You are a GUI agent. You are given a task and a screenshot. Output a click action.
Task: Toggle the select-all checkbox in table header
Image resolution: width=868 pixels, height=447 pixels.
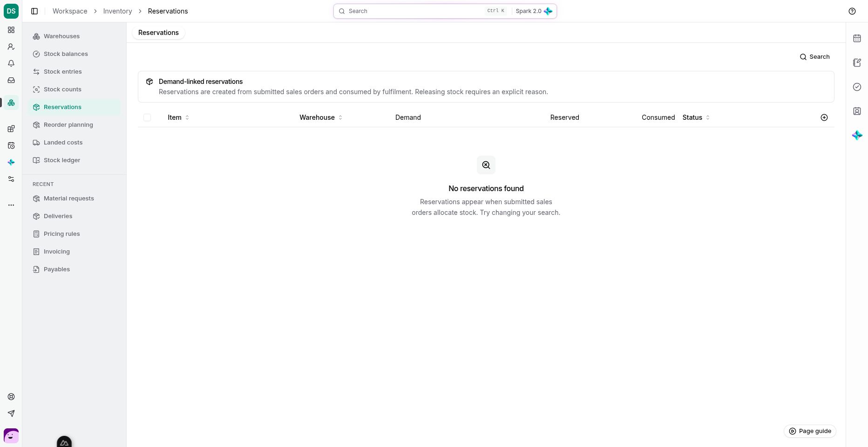pyautogui.click(x=147, y=117)
